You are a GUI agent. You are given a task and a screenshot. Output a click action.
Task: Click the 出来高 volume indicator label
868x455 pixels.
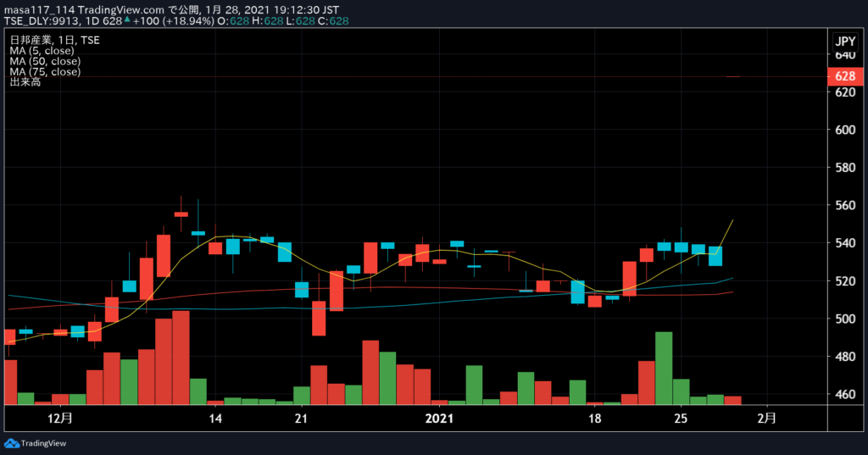tap(25, 82)
